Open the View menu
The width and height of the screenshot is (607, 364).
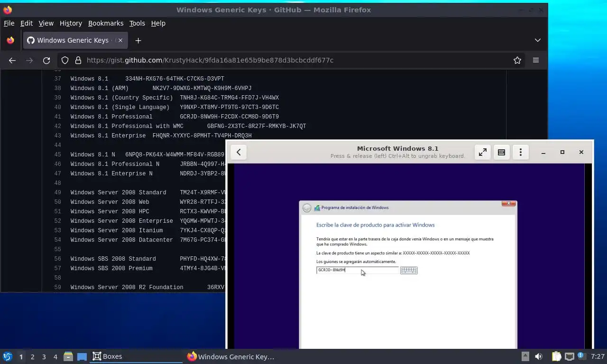coord(46,23)
